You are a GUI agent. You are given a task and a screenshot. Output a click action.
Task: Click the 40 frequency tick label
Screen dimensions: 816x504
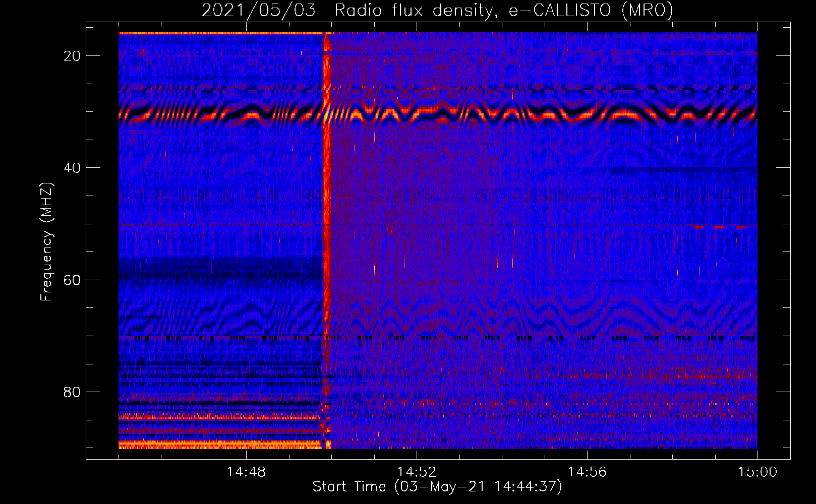click(x=72, y=168)
